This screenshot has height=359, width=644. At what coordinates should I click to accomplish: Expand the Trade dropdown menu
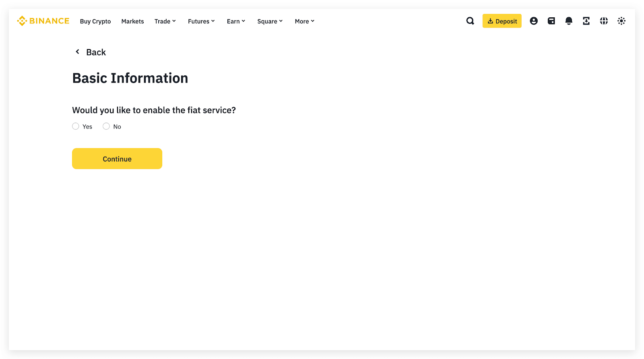click(x=165, y=21)
